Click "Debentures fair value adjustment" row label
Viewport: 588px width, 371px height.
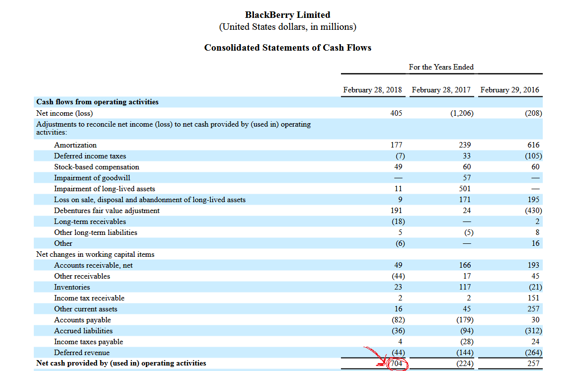point(107,211)
